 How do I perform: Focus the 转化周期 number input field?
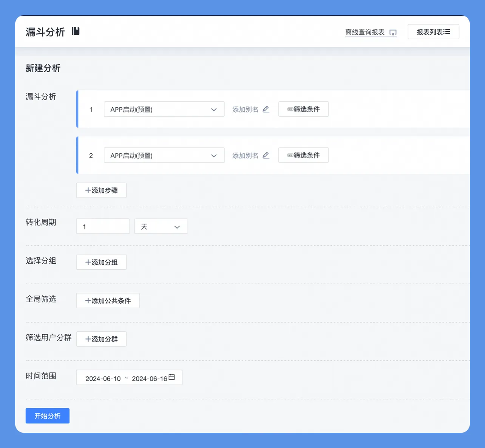103,226
